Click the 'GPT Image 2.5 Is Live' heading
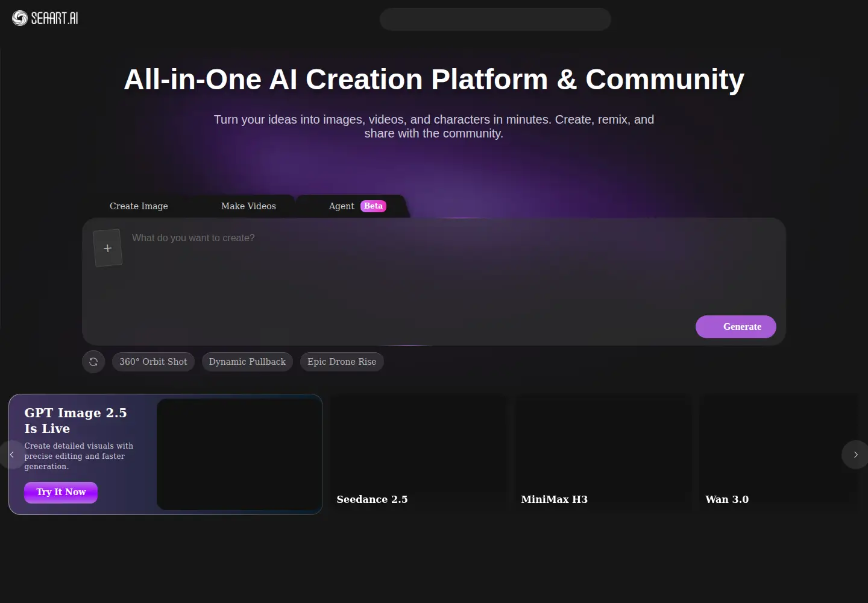 click(76, 421)
